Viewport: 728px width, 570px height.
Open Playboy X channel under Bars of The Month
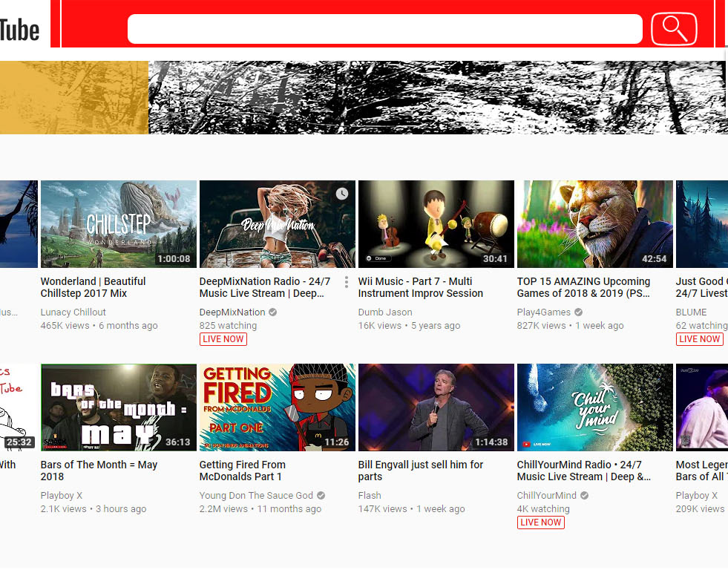pyautogui.click(x=62, y=496)
